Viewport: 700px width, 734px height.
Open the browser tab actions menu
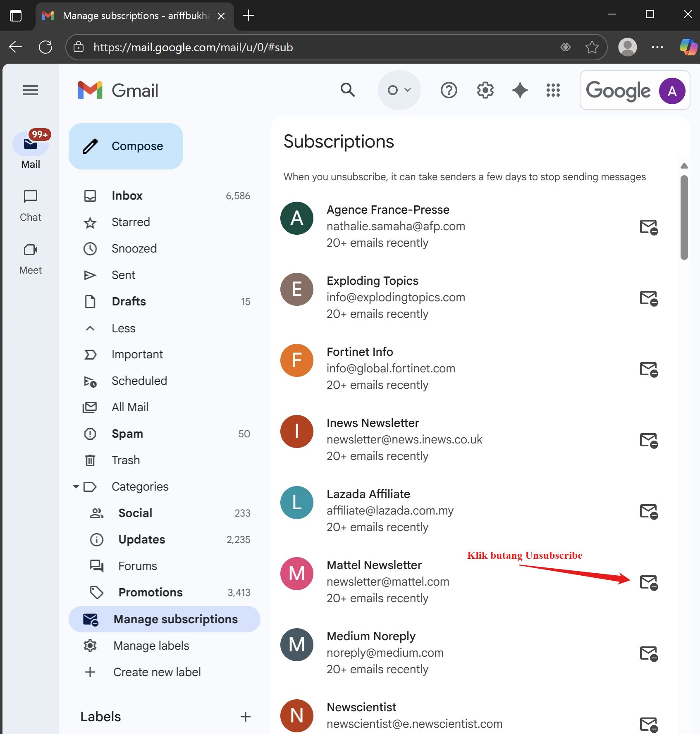pyautogui.click(x=16, y=16)
